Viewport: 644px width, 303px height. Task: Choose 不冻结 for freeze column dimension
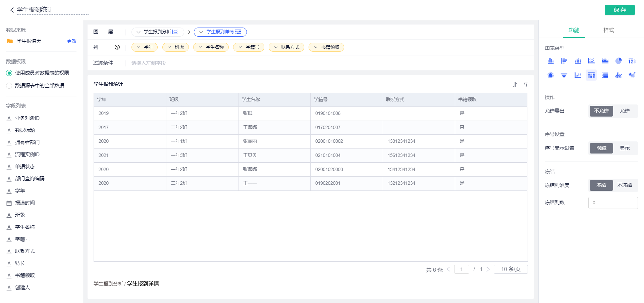tap(625, 185)
